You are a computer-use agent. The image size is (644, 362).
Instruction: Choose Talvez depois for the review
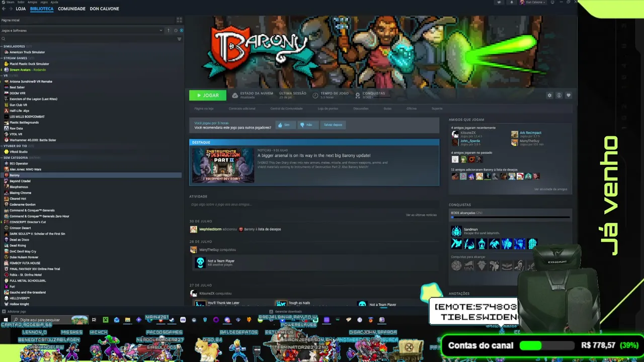[333, 125]
